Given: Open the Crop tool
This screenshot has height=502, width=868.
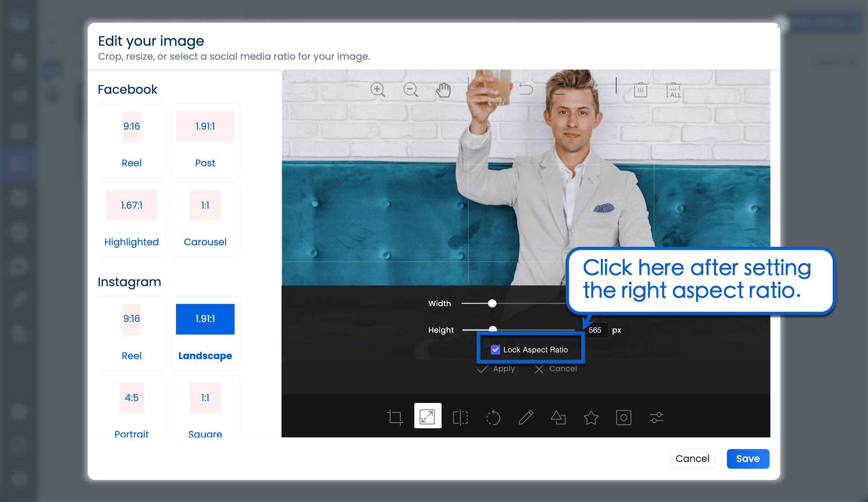Looking at the screenshot, I should coord(395,417).
